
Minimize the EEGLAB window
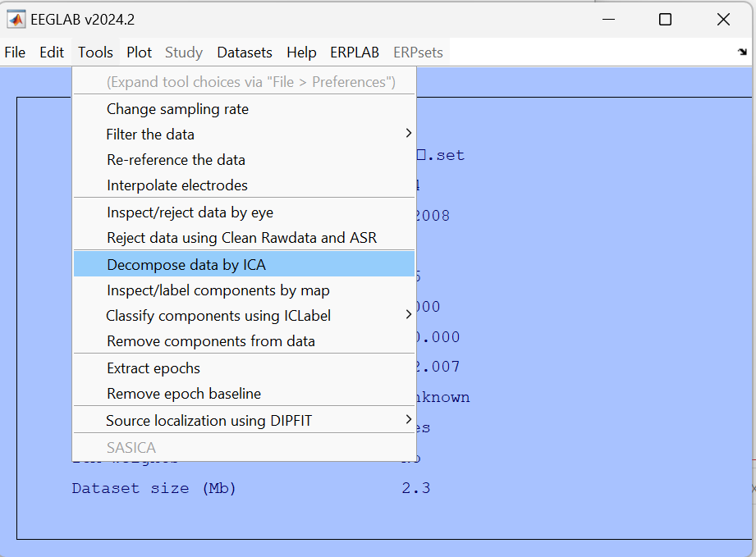(x=608, y=19)
